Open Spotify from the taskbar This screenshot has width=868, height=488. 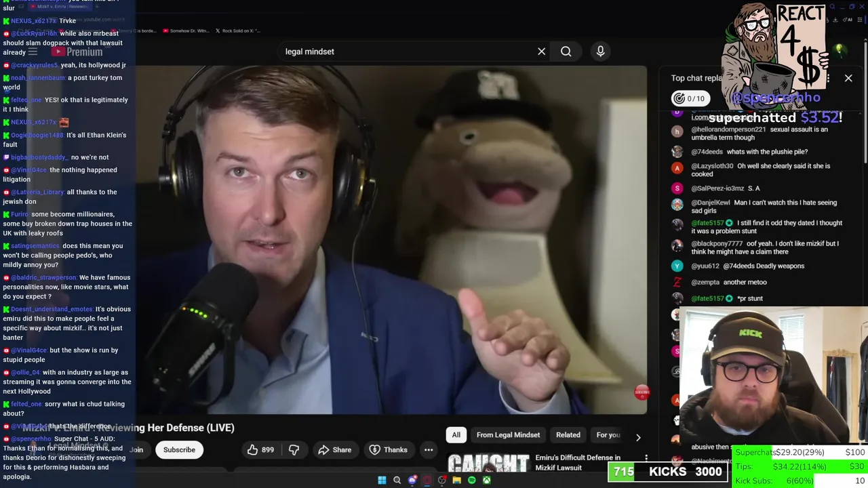click(471, 480)
